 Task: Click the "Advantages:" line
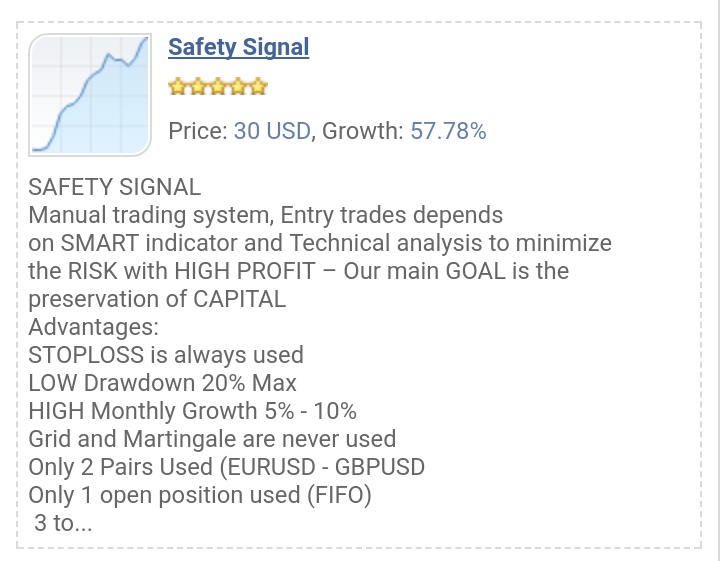point(93,327)
